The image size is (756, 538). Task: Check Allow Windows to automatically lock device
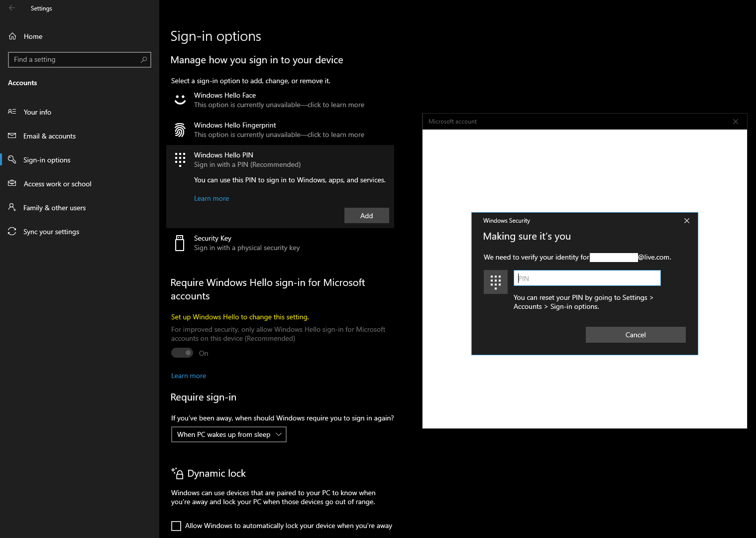pyautogui.click(x=176, y=526)
